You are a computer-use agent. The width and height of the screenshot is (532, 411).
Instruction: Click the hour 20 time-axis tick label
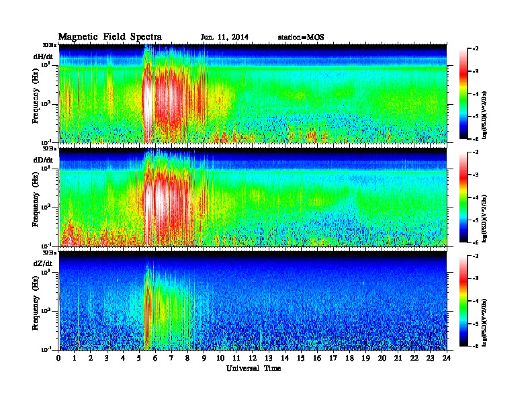382,358
